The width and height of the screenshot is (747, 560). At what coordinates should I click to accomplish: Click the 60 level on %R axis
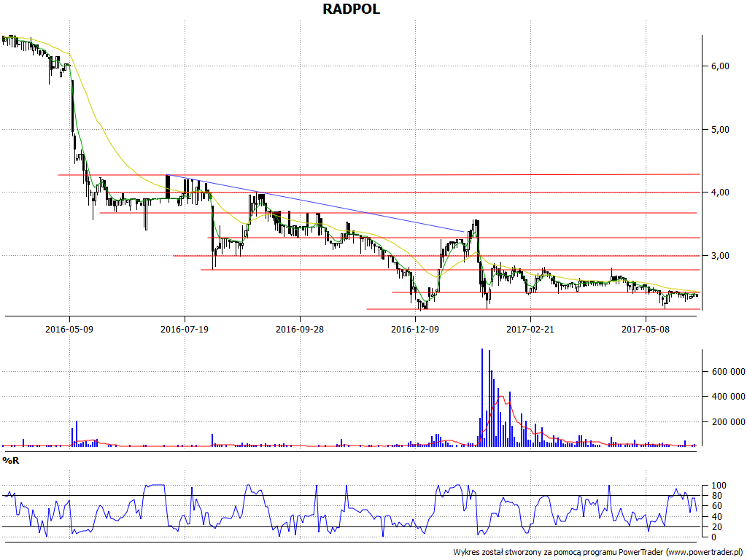tap(716, 506)
